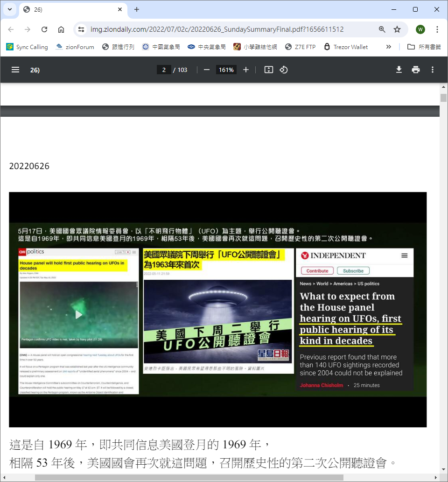The width and height of the screenshot is (448, 482).
Task: Click the Independent headline about House panel
Action: pos(351,319)
